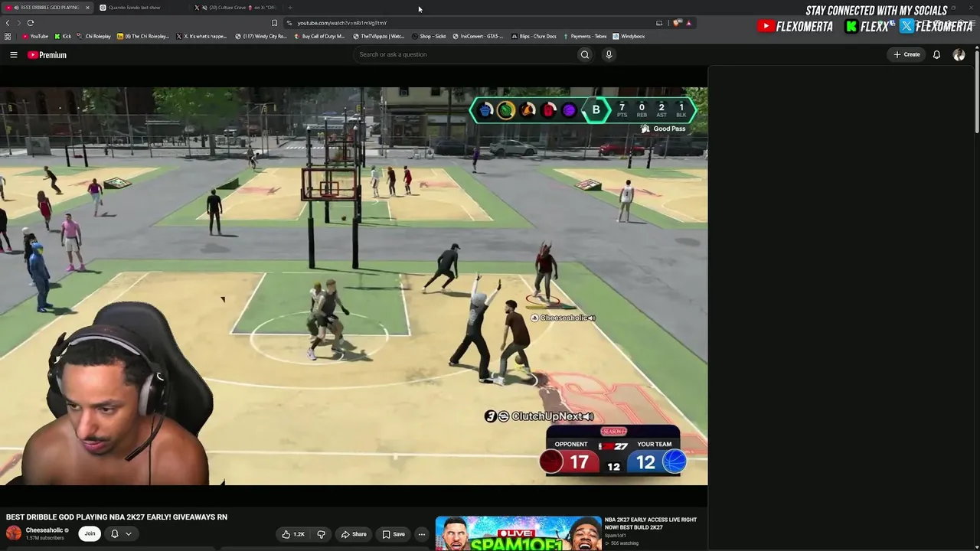
Task: Open the (6) The Chi Roleplay bookmark
Action: pyautogui.click(x=145, y=36)
